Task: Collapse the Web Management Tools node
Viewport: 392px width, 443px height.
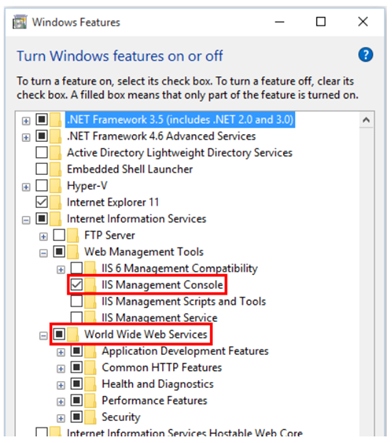Action: tap(43, 253)
